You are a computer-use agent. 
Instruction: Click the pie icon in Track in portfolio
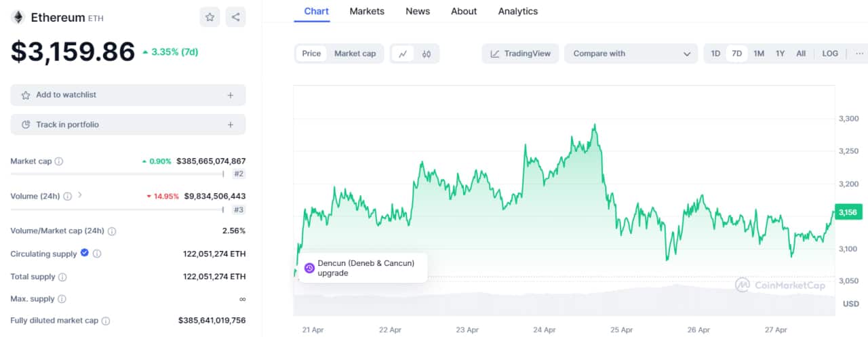point(26,125)
